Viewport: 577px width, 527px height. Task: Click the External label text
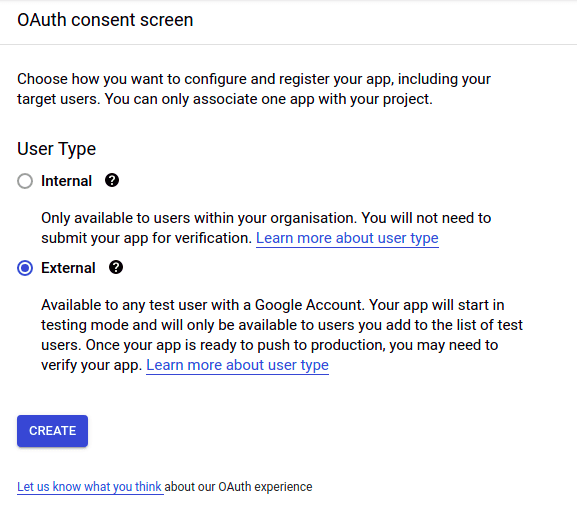(x=68, y=268)
